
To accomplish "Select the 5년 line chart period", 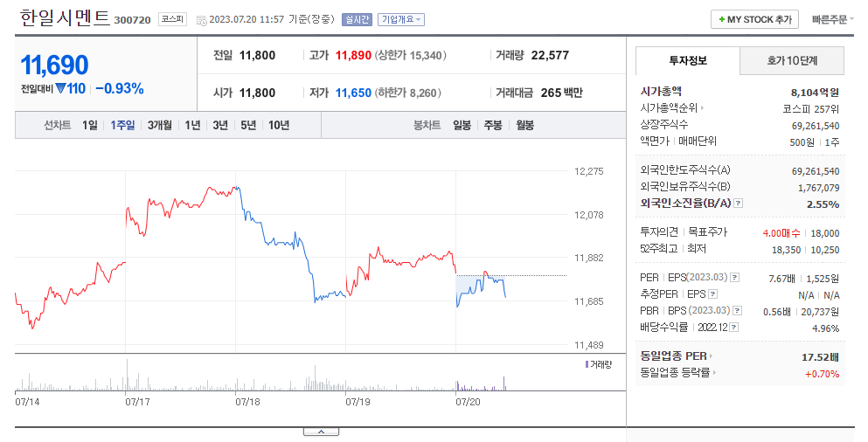I will [x=248, y=125].
